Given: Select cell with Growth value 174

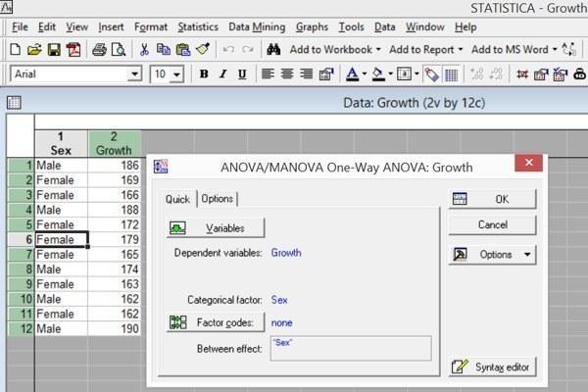Looking at the screenshot, I should click(x=115, y=269).
